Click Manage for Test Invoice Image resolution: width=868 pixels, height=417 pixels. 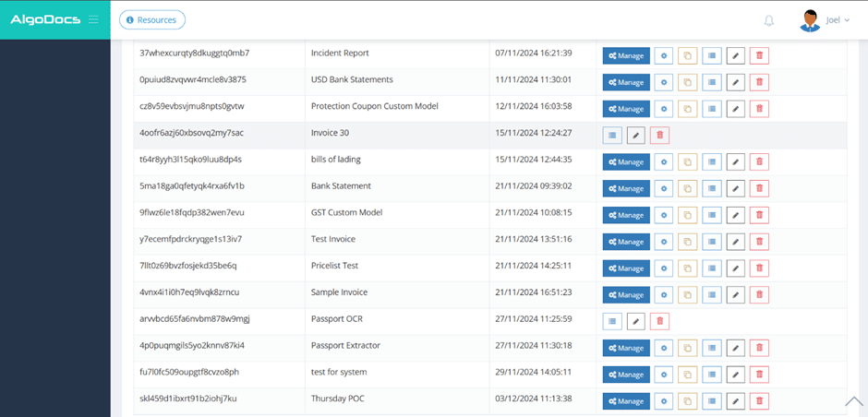[626, 242]
